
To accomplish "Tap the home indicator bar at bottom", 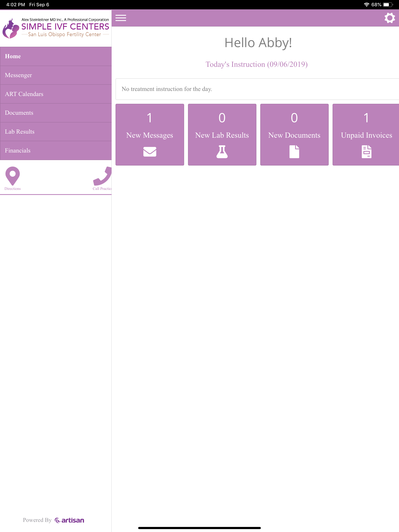I will click(x=199, y=528).
